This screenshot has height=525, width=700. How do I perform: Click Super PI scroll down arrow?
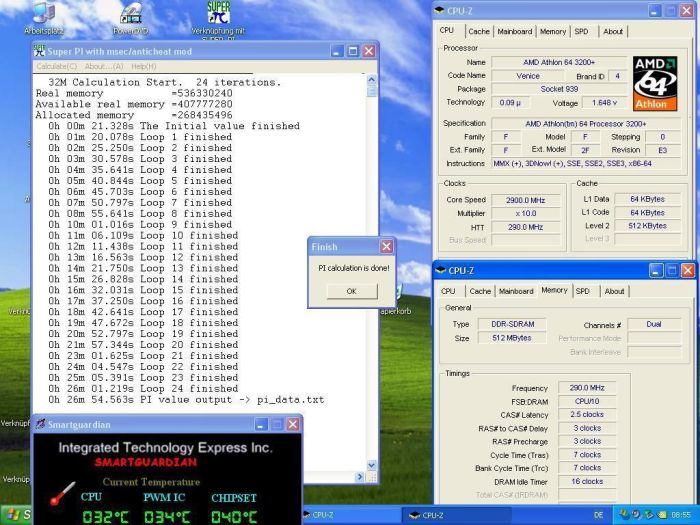(x=371, y=465)
